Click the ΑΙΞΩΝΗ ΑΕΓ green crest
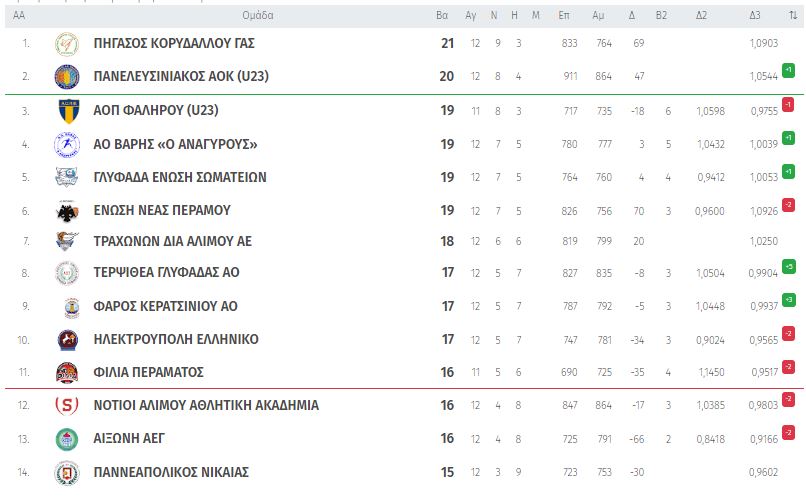This screenshot has height=500, width=806. coord(67,439)
